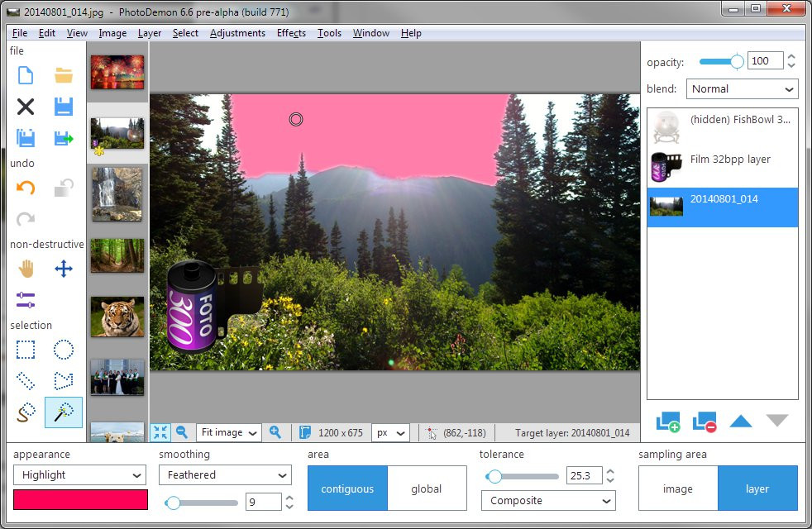812x529 pixels.
Task: Close the image with the X icon
Action: [x=26, y=107]
